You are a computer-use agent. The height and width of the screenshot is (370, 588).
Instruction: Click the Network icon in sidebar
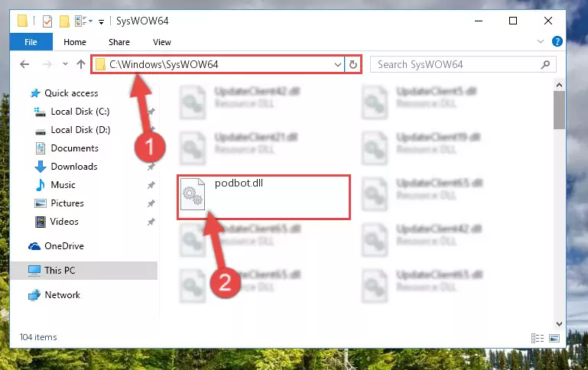[x=34, y=295]
